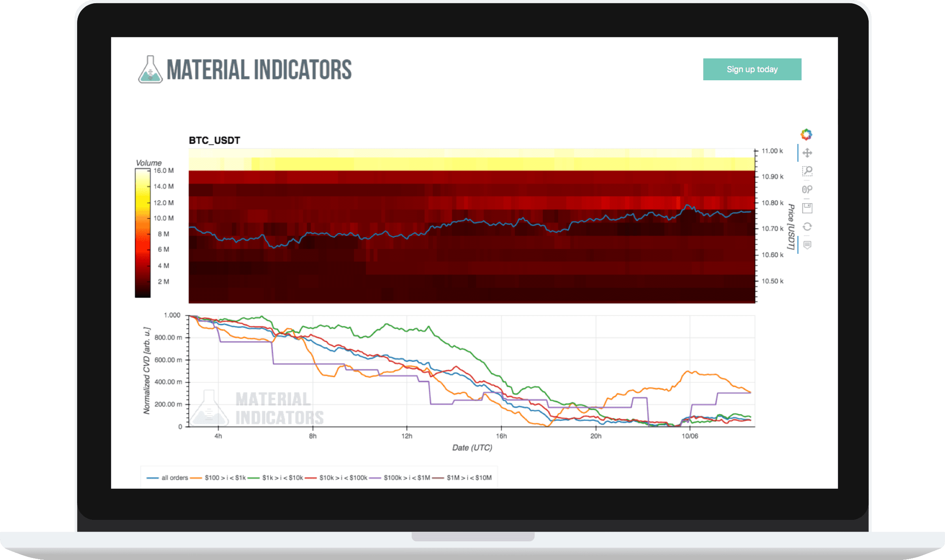Image resolution: width=945 pixels, height=560 pixels.
Task: Click the Save plot icon
Action: (x=807, y=208)
